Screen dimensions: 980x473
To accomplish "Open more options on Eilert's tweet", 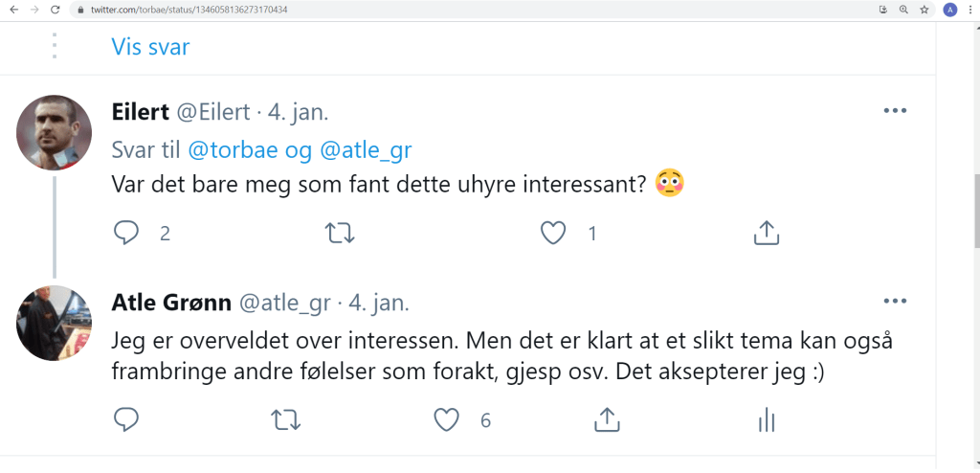I will tap(895, 111).
